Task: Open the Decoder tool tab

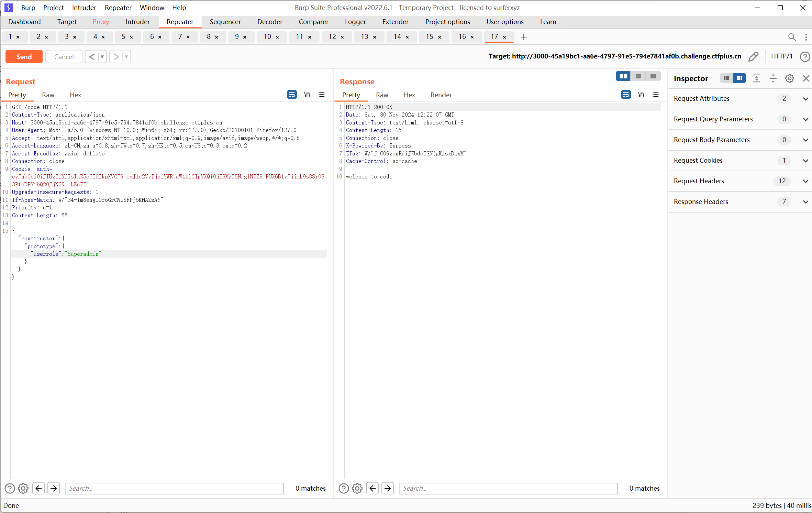Action: pos(270,22)
